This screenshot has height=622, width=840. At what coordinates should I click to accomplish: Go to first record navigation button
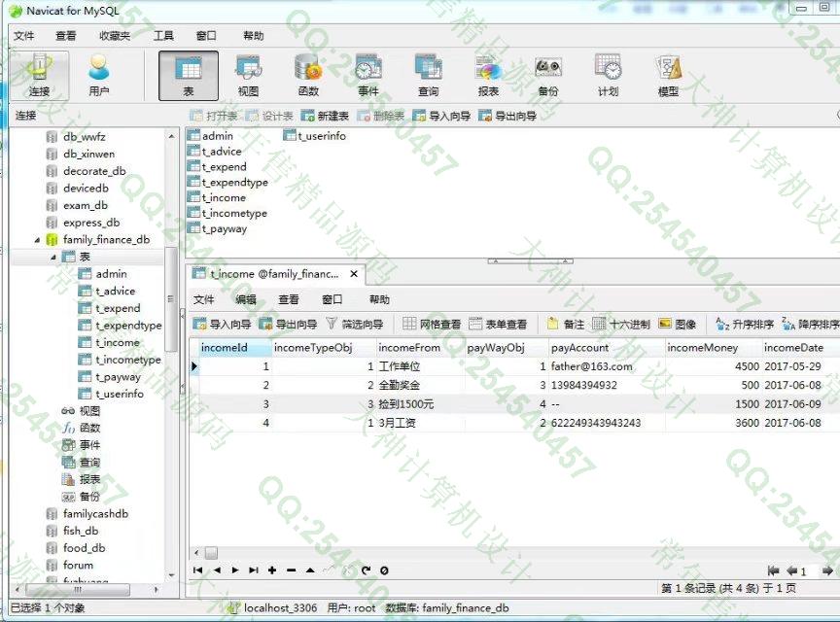(x=197, y=570)
